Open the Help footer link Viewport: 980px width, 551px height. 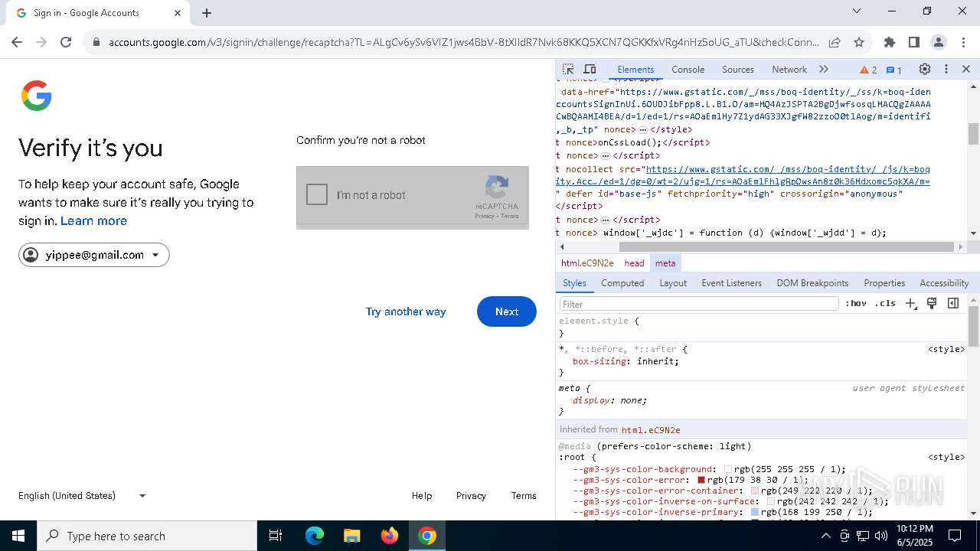pyautogui.click(x=422, y=495)
